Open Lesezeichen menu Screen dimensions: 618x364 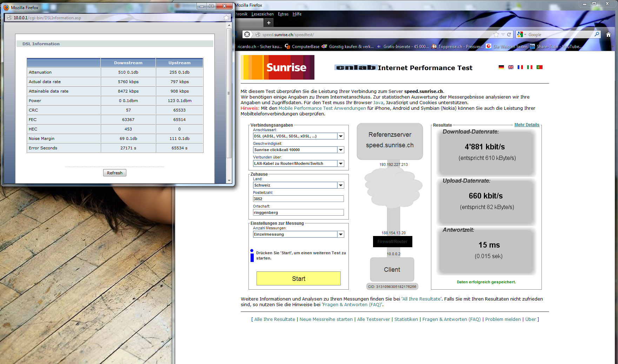click(x=263, y=14)
